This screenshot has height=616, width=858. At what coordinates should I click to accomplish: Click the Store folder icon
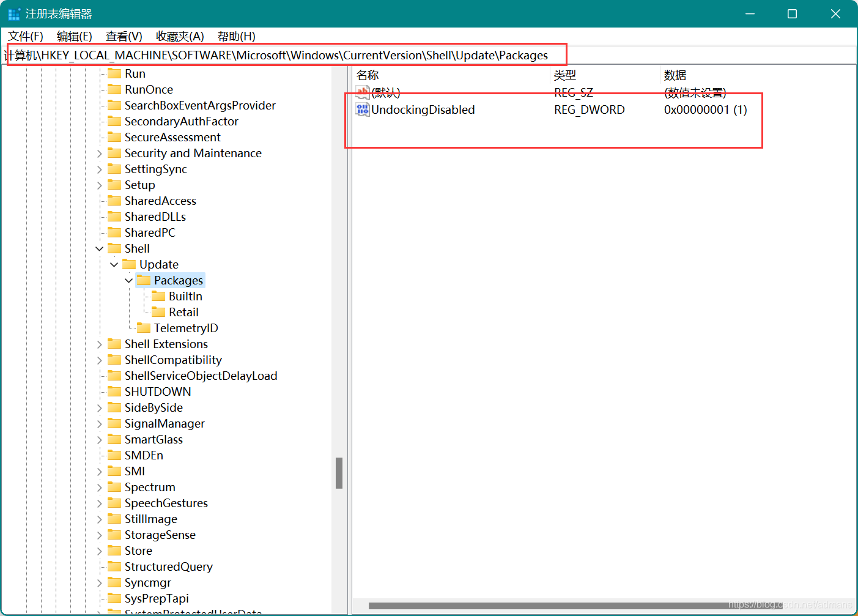tap(114, 551)
